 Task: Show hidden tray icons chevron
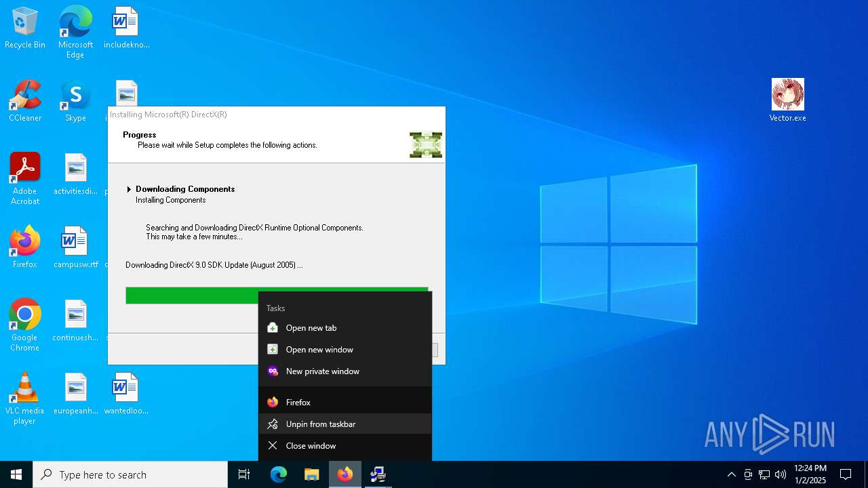[x=731, y=474]
